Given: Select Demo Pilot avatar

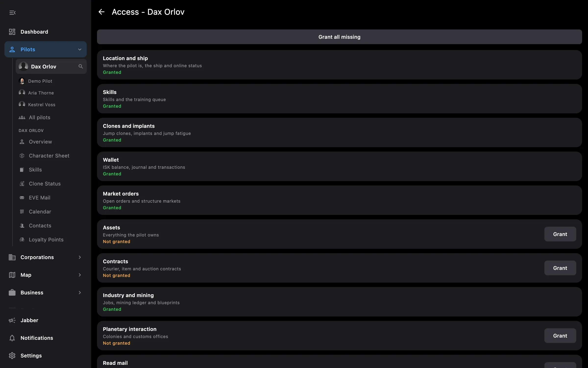Looking at the screenshot, I should click(x=22, y=81).
